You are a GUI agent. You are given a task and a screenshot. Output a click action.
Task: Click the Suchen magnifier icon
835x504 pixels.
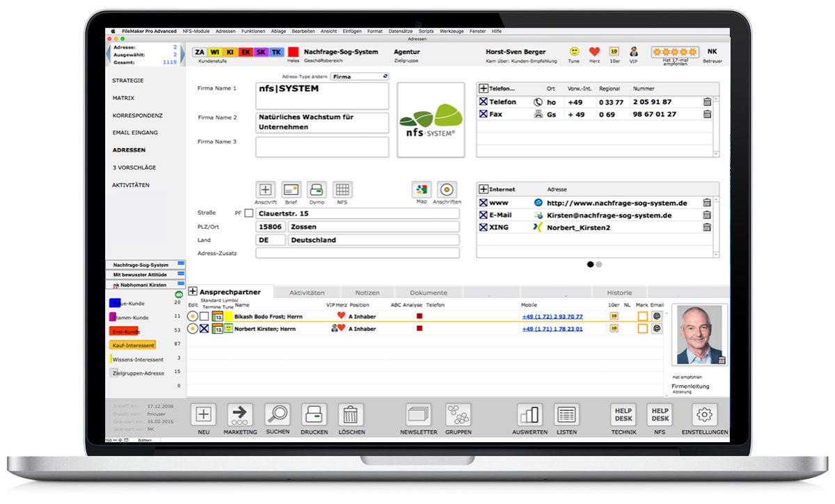click(x=278, y=415)
